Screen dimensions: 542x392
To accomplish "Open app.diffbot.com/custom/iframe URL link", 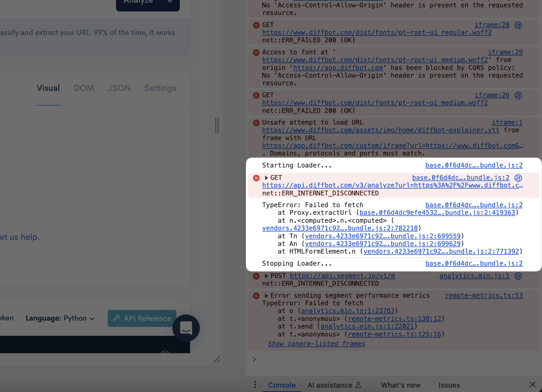I will 393,146.
